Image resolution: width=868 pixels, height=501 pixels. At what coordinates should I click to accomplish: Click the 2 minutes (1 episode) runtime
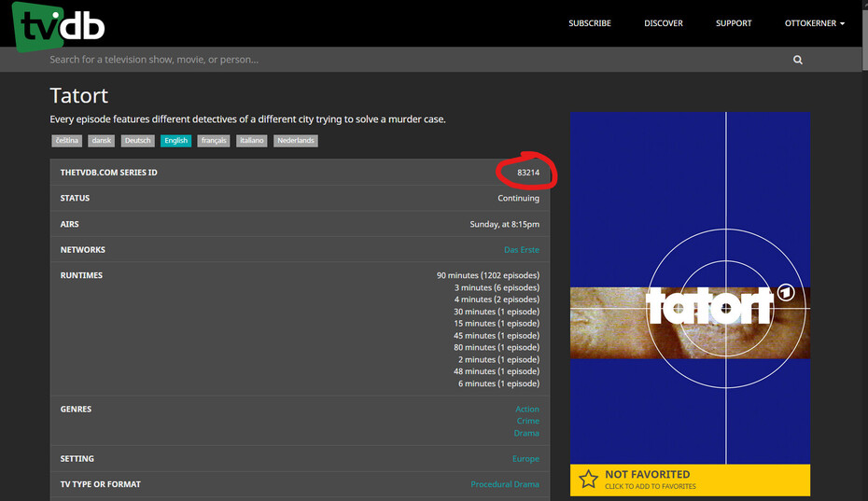[498, 359]
